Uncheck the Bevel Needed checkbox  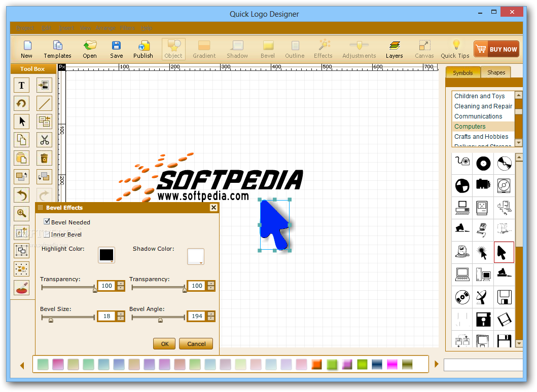pyautogui.click(x=47, y=222)
